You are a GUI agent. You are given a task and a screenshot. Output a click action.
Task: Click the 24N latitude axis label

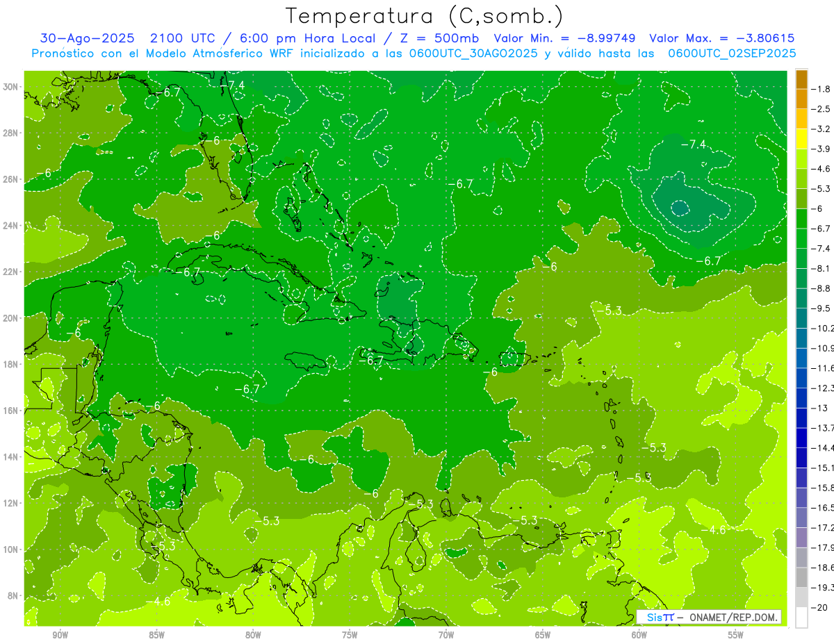click(11, 226)
